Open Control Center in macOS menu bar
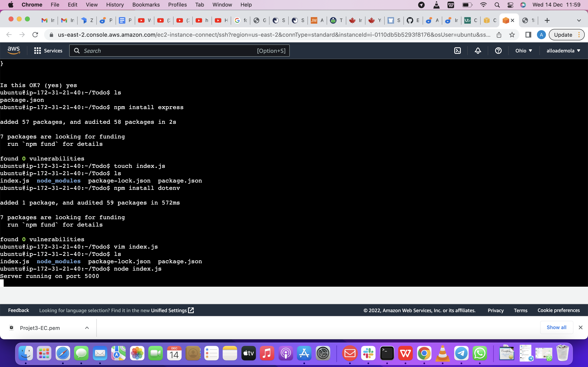Image resolution: width=588 pixels, height=367 pixels. pos(510,5)
